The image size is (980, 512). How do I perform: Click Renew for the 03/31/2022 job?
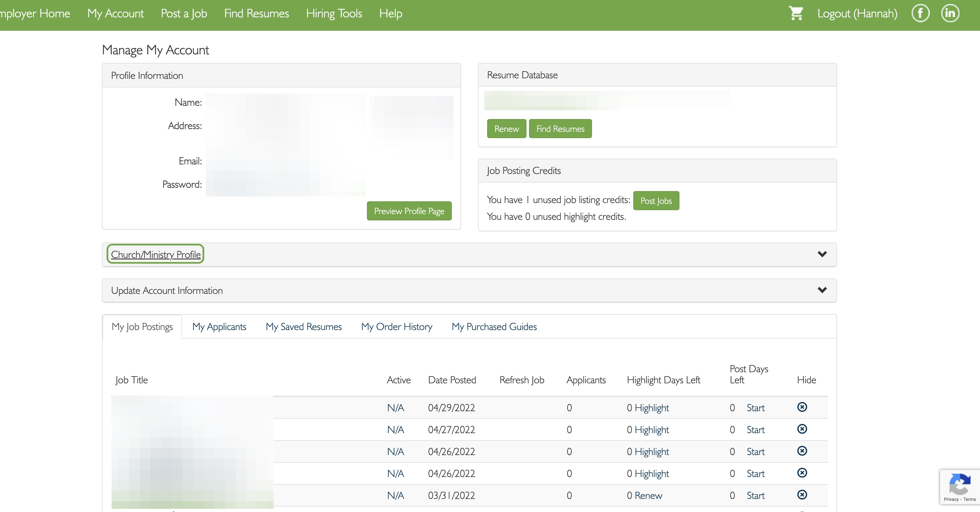pyautogui.click(x=648, y=496)
